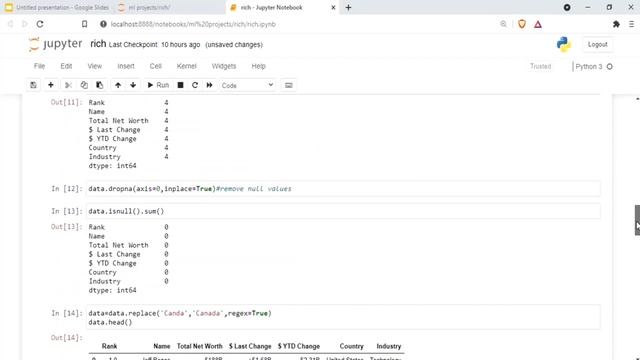Open the zoom magnifier icon in address bar
Screen dimensions: 640x360
(503, 24)
